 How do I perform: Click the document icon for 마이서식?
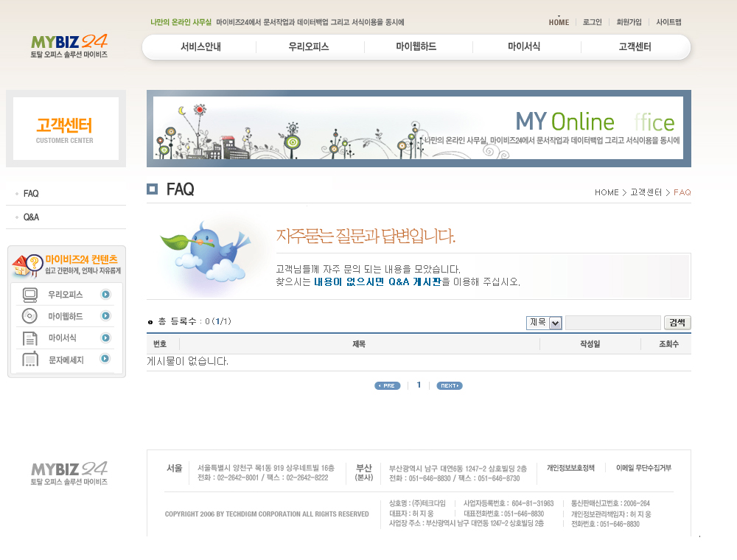(x=30, y=338)
